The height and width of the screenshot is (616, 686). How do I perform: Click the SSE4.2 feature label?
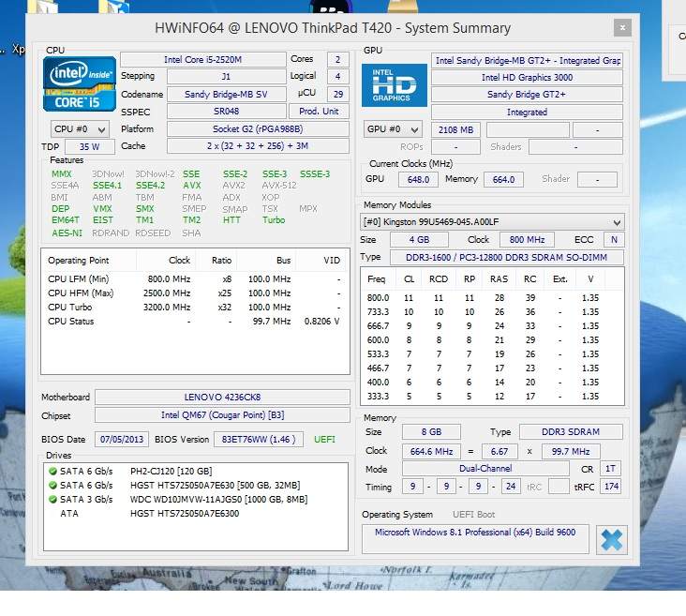click(150, 186)
